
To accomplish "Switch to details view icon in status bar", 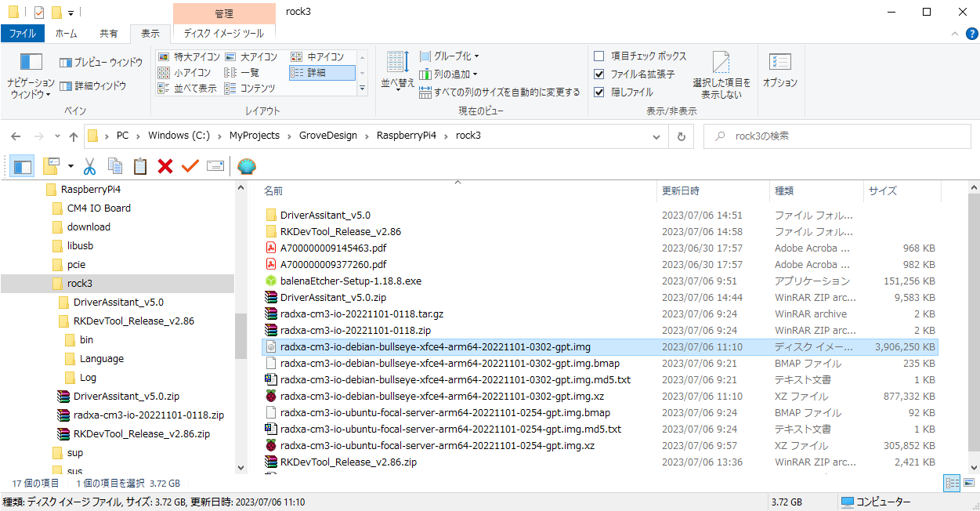I will tap(952, 483).
